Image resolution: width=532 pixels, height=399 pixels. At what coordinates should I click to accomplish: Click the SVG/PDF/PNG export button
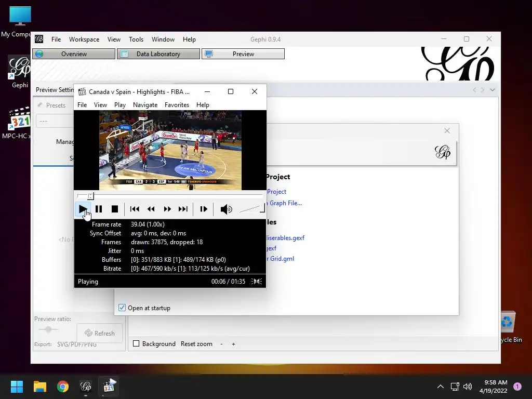click(x=77, y=344)
